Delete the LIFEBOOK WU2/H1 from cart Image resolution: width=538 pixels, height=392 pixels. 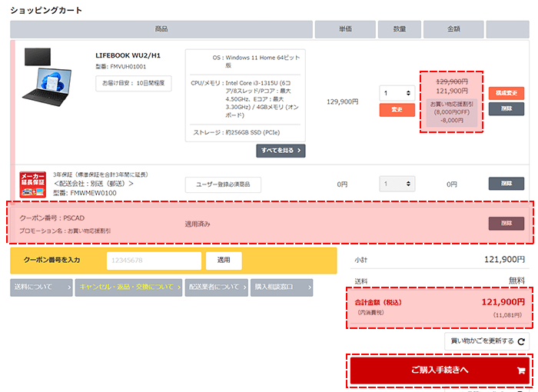[506, 109]
